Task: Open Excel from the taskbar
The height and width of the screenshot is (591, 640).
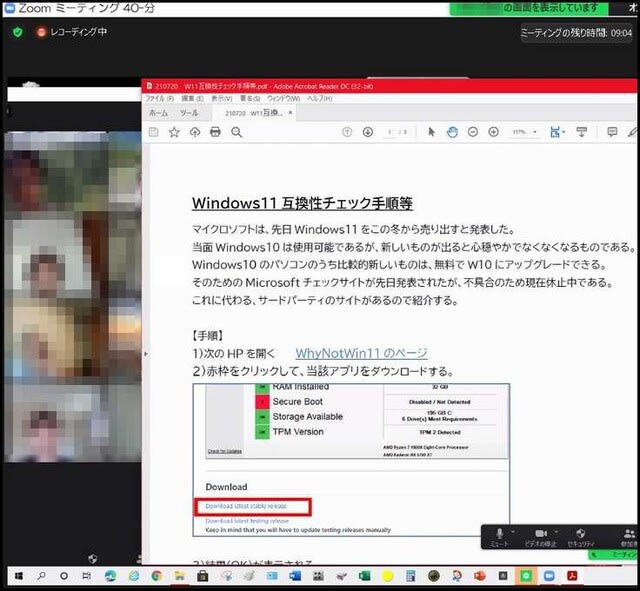Action: coord(364,576)
